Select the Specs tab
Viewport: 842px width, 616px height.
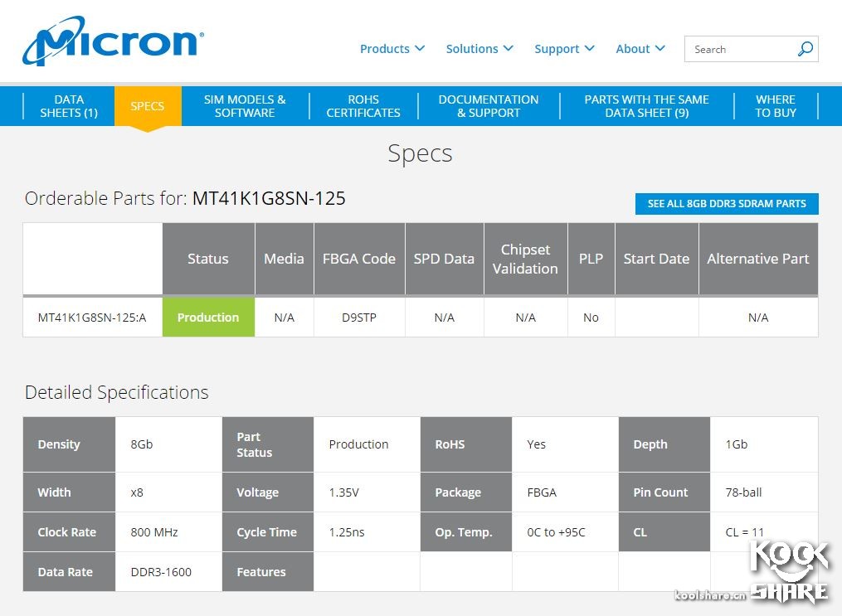click(148, 106)
